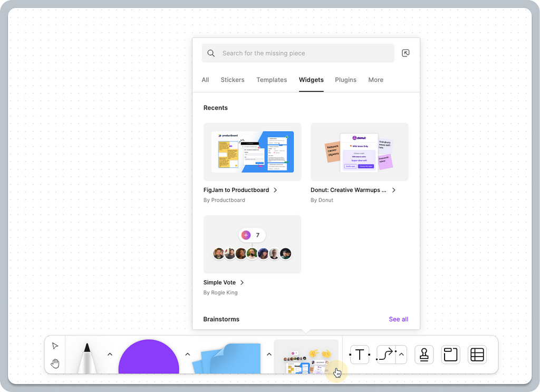This screenshot has height=392, width=540.
Task: Click the Brainstorms heading
Action: [221, 319]
